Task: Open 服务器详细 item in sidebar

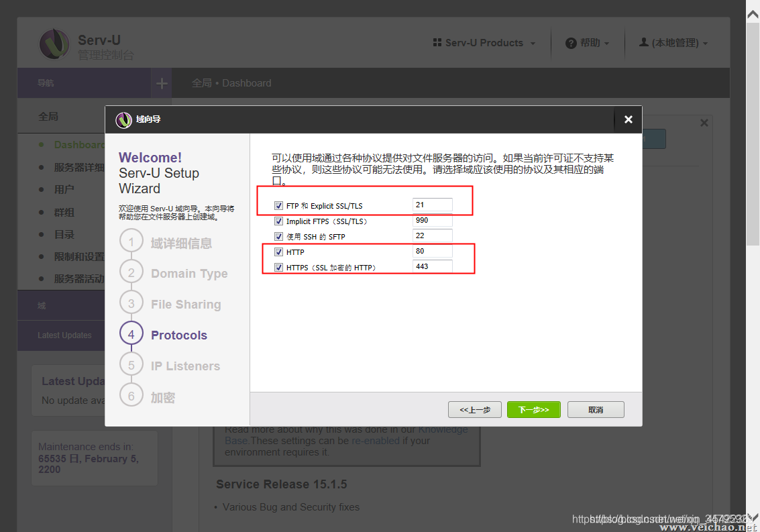Action: pos(79,167)
